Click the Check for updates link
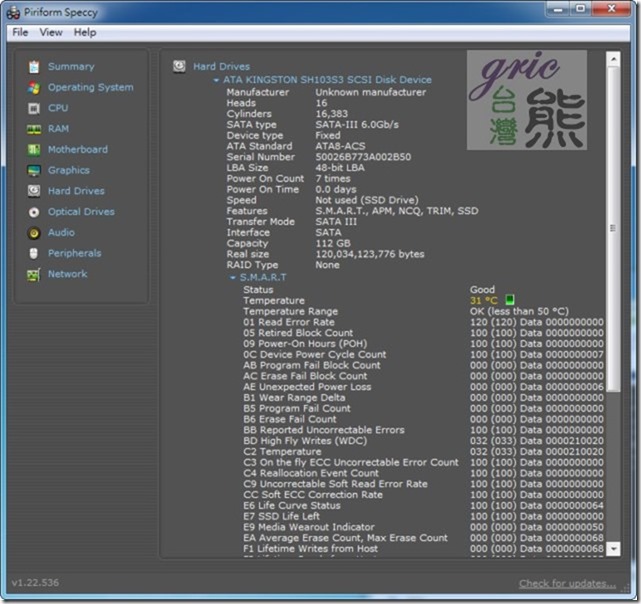Image resolution: width=641 pixels, height=604 pixels. click(567, 584)
